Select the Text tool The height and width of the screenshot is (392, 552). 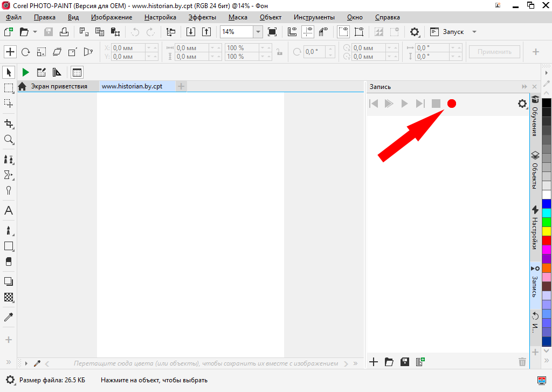tap(9, 211)
